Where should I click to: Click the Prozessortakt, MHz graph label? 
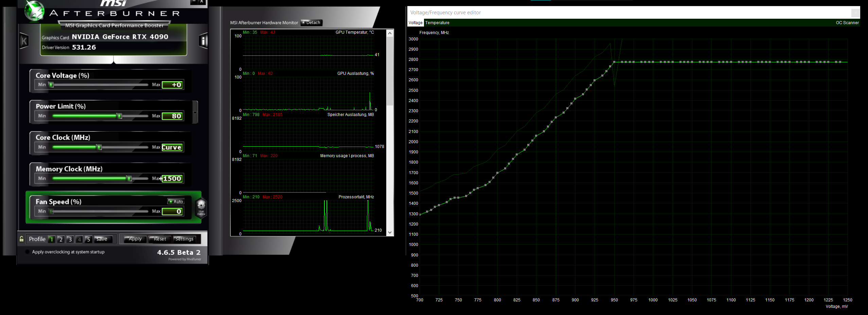click(356, 197)
